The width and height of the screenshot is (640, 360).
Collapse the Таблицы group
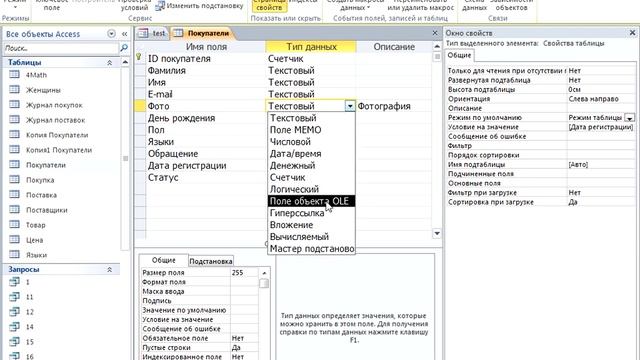[109, 62]
